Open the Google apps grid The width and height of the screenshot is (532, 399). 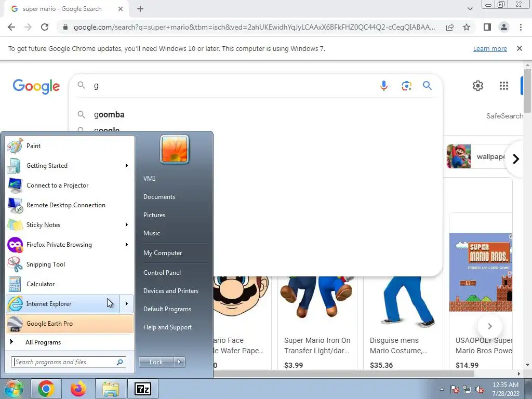[x=504, y=86]
